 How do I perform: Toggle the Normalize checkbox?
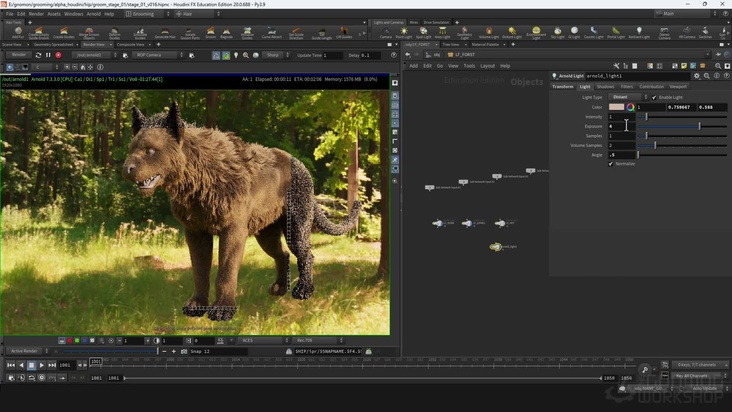pos(611,164)
